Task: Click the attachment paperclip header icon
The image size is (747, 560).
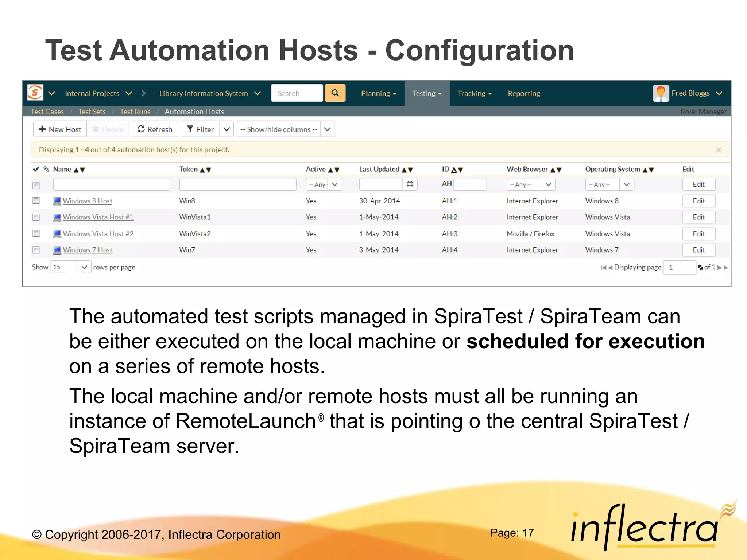Action: (x=46, y=169)
